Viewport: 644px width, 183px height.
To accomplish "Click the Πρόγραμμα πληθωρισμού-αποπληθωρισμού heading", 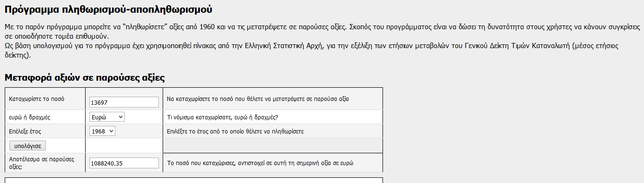I will (x=108, y=9).
